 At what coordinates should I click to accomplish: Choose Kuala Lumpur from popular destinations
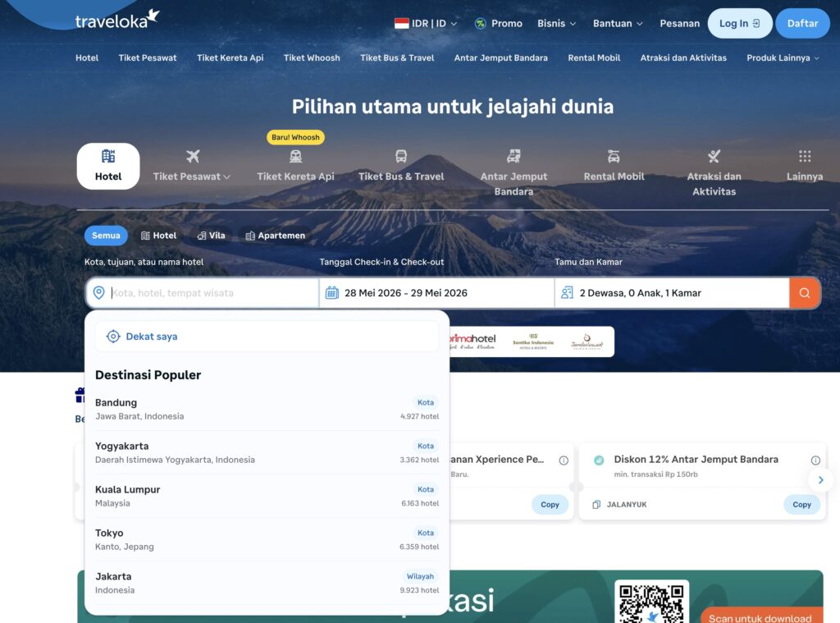click(x=267, y=496)
